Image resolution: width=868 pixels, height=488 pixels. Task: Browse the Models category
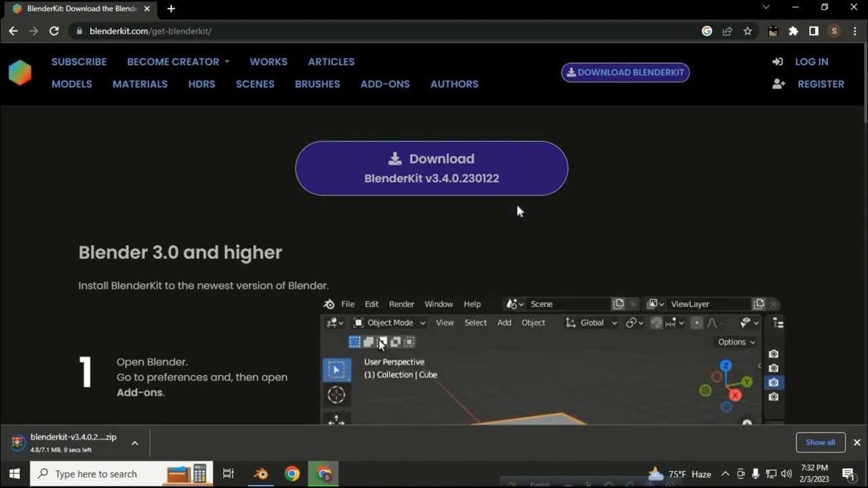click(x=72, y=84)
